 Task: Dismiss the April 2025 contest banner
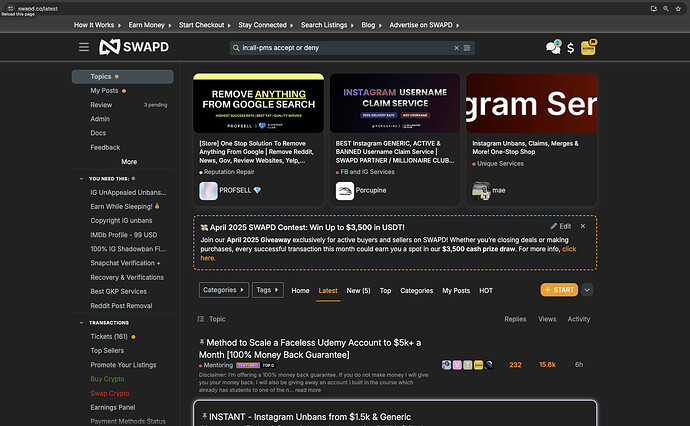583,226
